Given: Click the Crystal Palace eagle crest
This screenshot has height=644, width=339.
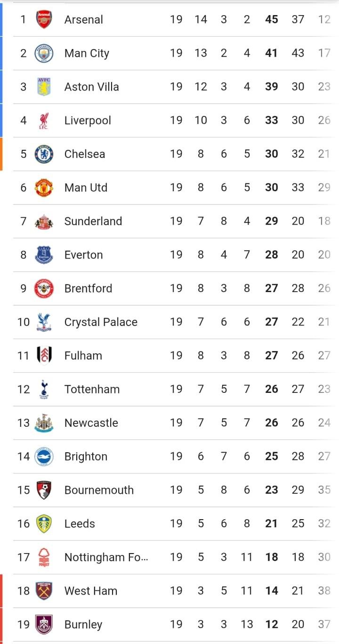Looking at the screenshot, I should (x=44, y=322).
